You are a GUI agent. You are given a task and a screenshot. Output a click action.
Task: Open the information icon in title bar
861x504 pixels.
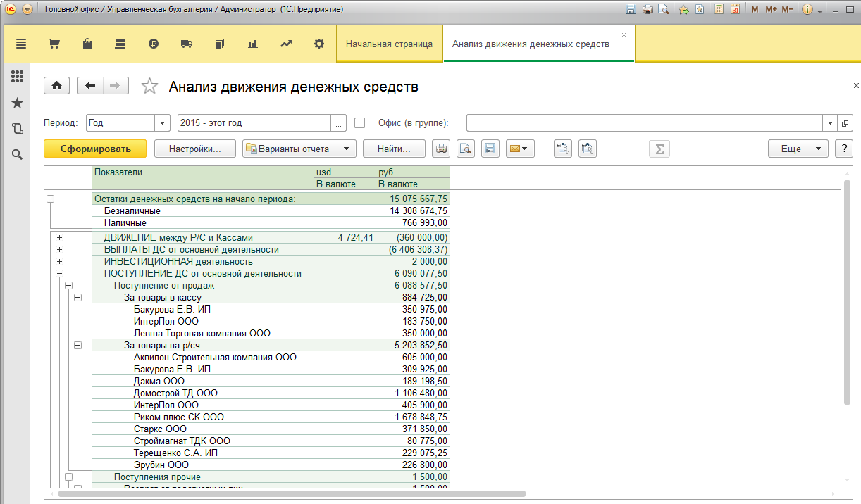point(807,10)
